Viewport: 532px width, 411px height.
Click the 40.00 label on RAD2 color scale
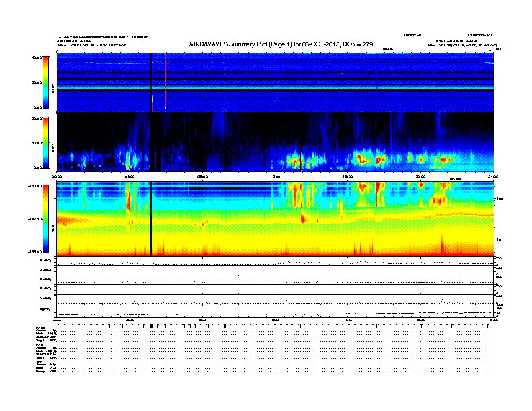[x=36, y=58]
